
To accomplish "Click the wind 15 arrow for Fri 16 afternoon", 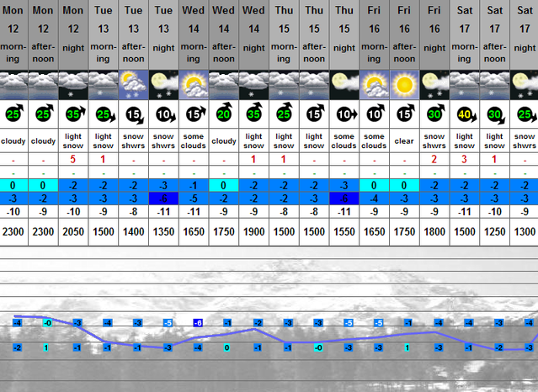I will pos(406,114).
